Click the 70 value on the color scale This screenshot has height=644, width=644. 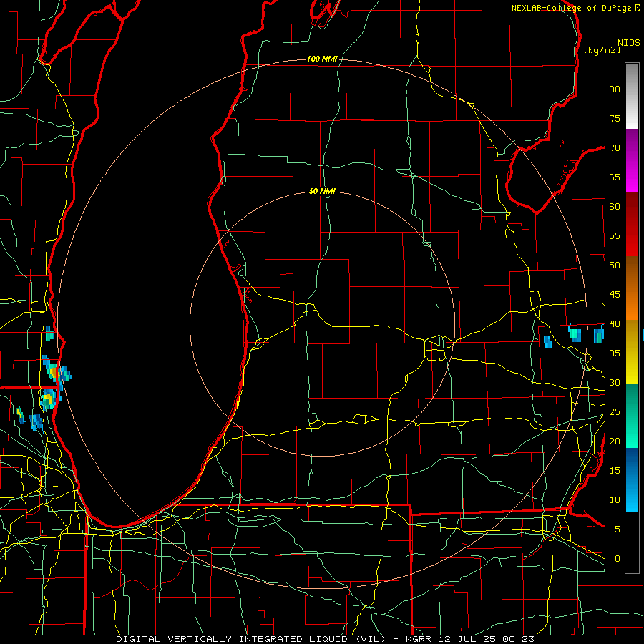click(615, 148)
